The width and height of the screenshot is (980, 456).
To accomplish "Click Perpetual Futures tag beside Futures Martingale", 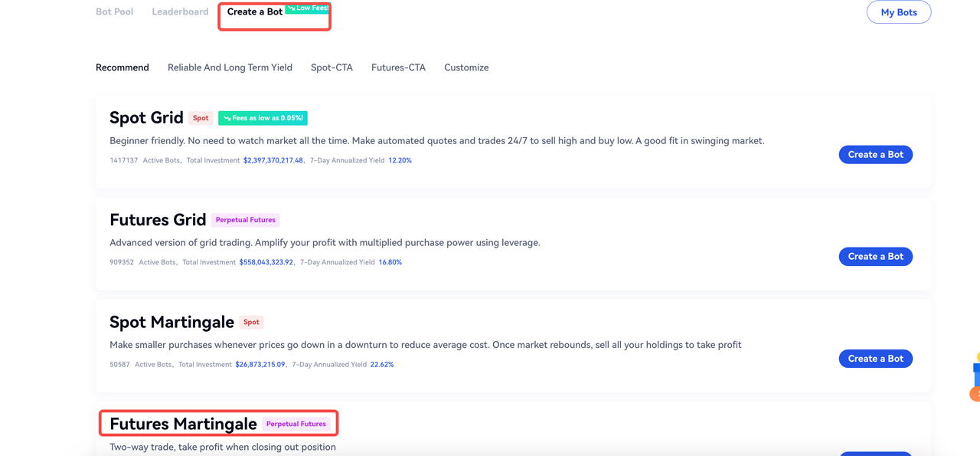I will tap(296, 424).
